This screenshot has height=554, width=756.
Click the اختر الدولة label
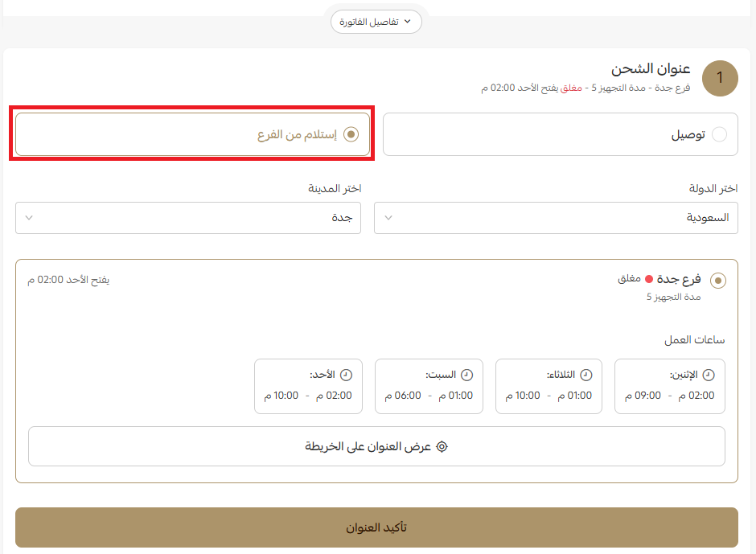tap(713, 188)
